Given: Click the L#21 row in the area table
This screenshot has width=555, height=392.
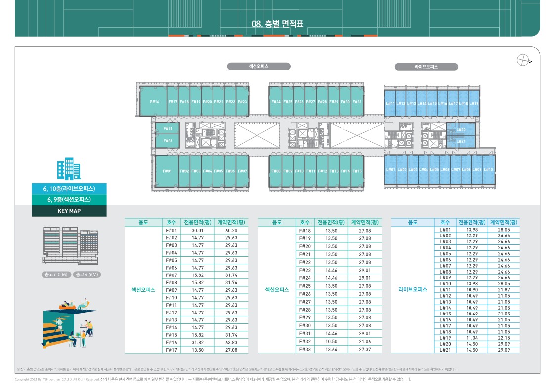Looking at the screenshot, I should tap(455, 350).
